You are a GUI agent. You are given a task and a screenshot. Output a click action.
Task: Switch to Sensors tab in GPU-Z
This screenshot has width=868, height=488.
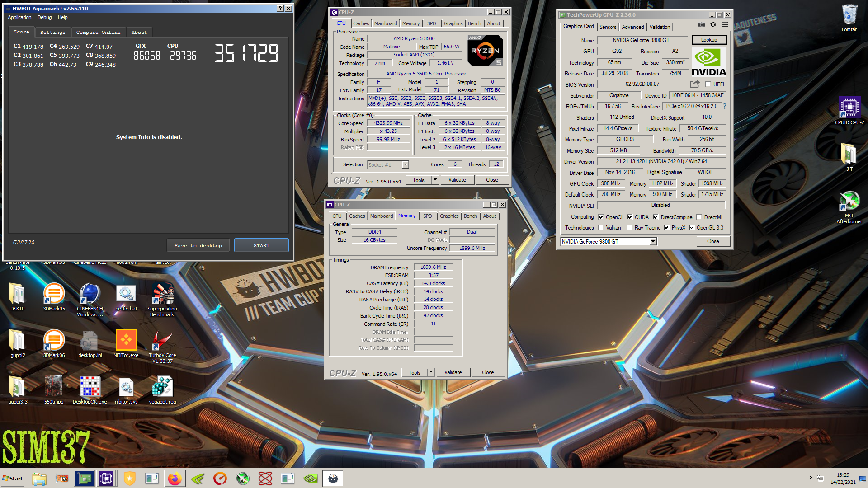tap(608, 27)
